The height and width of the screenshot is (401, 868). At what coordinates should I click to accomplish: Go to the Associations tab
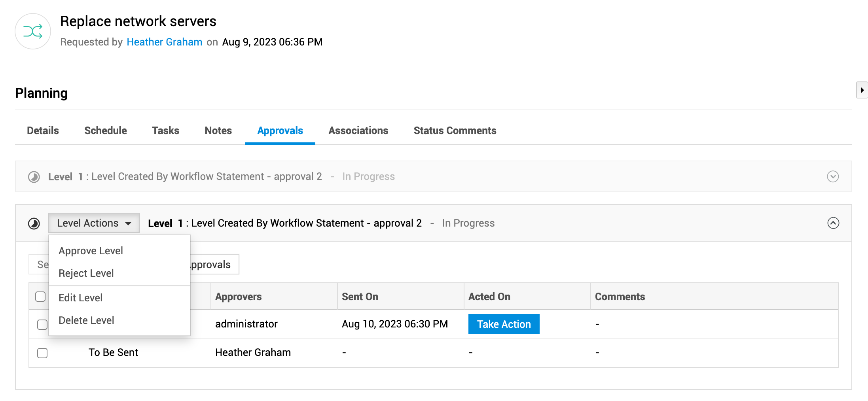pos(358,131)
